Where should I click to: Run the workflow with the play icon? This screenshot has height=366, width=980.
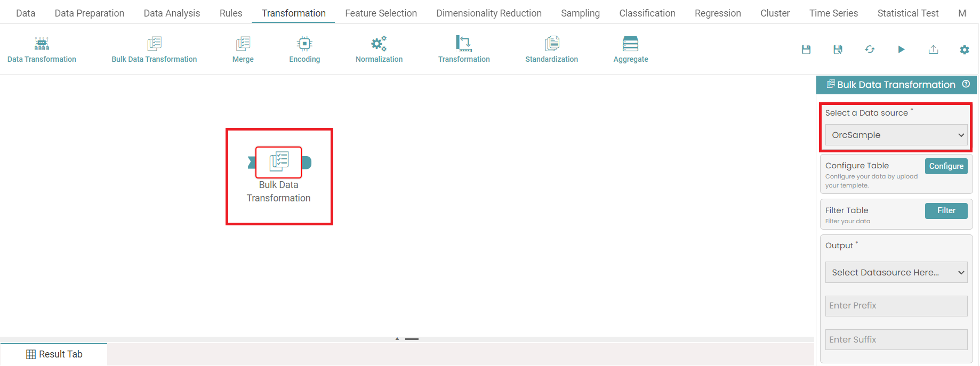coord(901,50)
